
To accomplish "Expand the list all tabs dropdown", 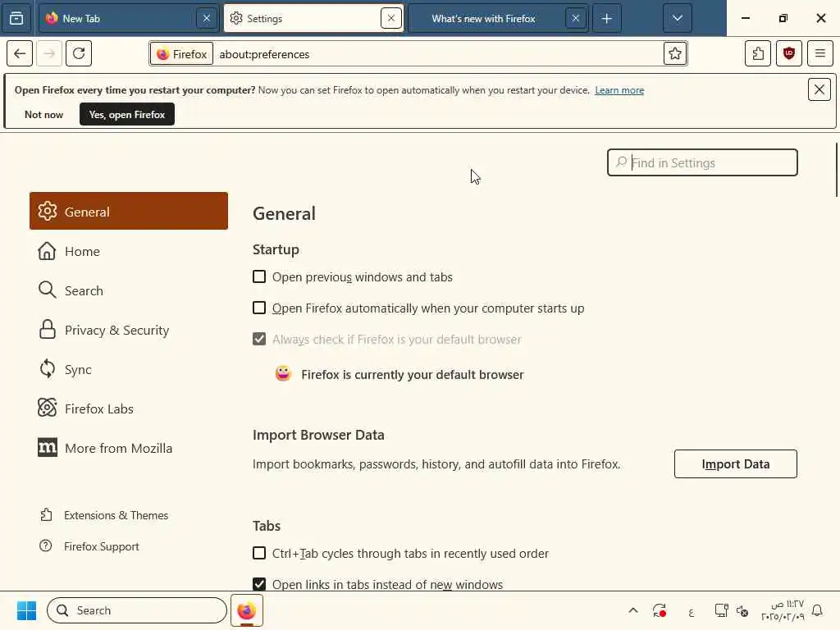I will coord(677,18).
